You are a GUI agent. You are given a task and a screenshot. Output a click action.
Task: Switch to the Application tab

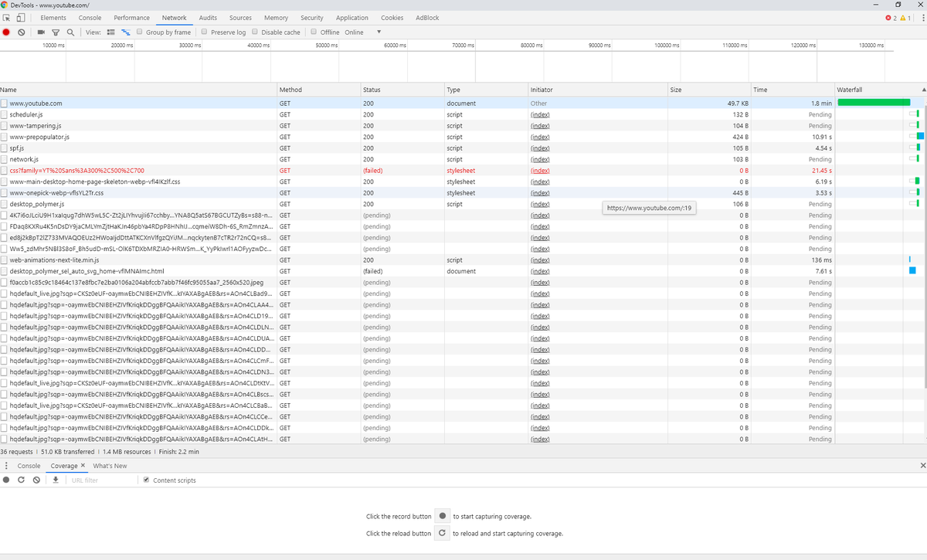[352, 18]
